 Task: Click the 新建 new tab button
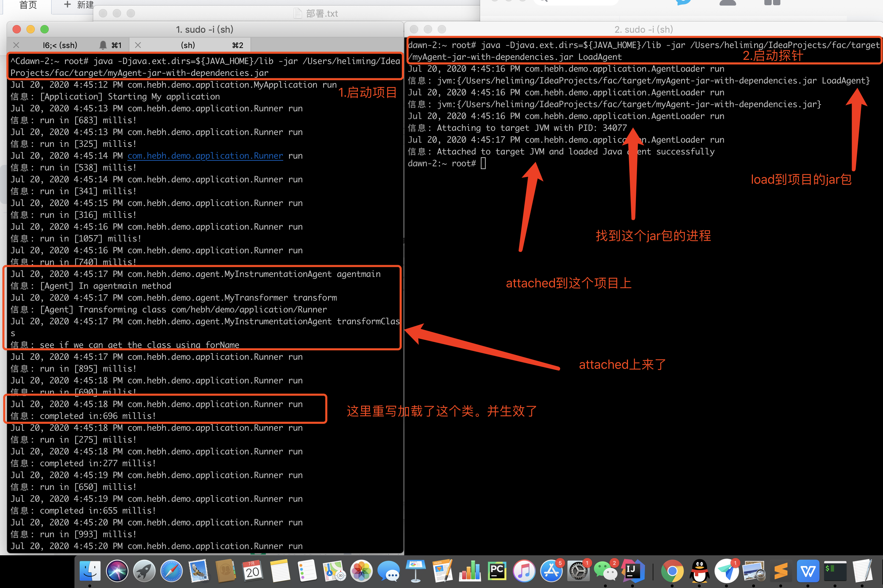pyautogui.click(x=78, y=5)
